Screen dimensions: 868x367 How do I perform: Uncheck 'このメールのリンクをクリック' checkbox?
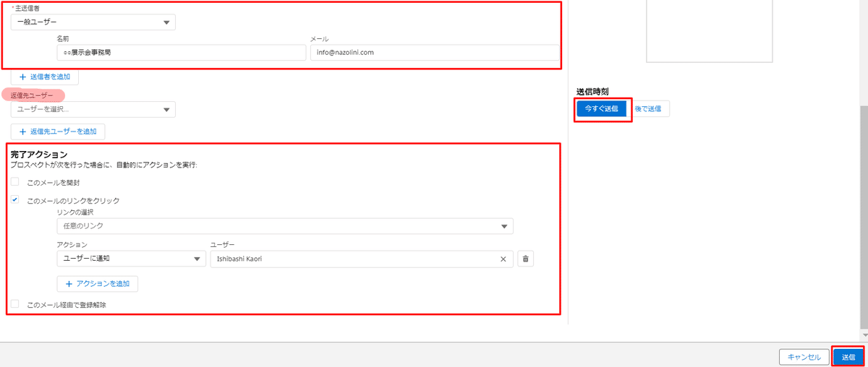click(x=14, y=199)
